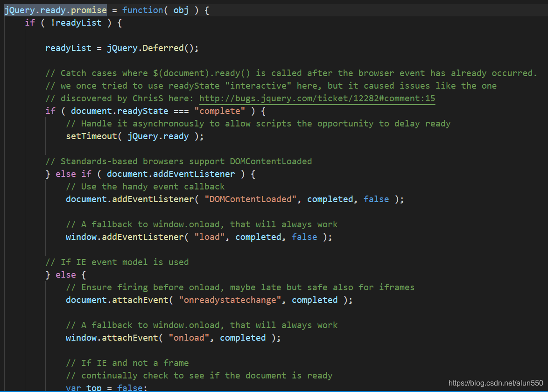The height and width of the screenshot is (392, 548).
Task: Click the "Catch cases where $(document).ready()" comment
Action: (291, 73)
